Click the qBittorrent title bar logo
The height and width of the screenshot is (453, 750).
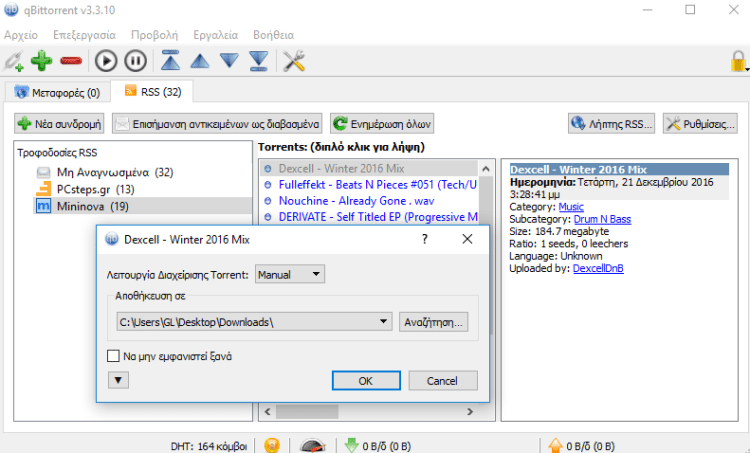click(11, 10)
